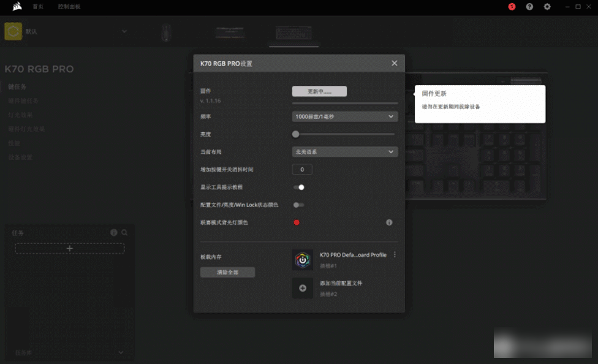
Task: Expand the 默认 profile dropdown chevron
Action: pos(124,31)
